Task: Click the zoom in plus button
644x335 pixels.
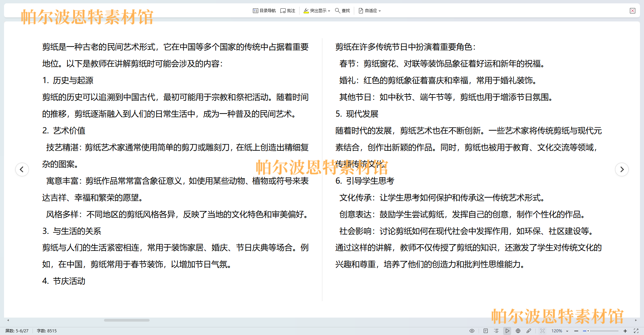Action: (625, 331)
